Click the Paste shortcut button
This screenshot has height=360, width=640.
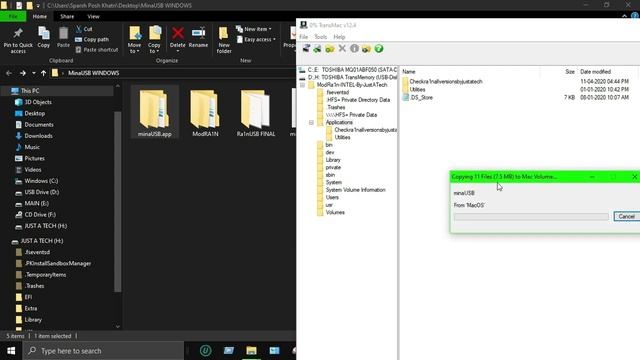[x=97, y=50]
